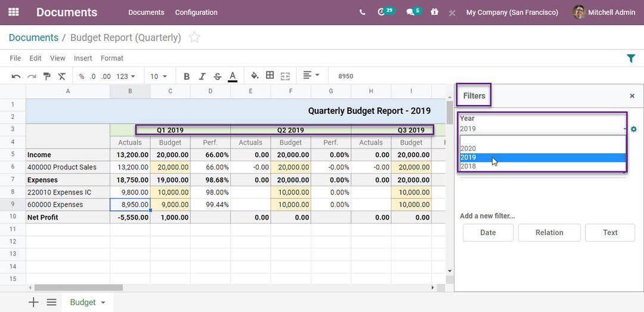Click the clear formatting icon
Screen dimensions: 644x312
tap(62, 76)
